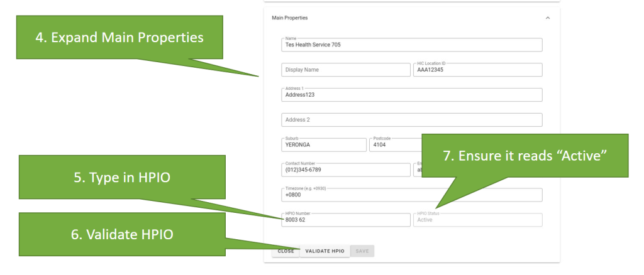Image resolution: width=644 pixels, height=275 pixels.
Task: Select the HIC Location ID field
Action: tap(477, 70)
